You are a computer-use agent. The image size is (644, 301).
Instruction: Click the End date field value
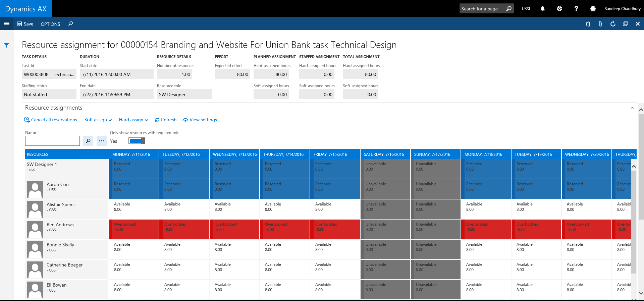[117, 94]
